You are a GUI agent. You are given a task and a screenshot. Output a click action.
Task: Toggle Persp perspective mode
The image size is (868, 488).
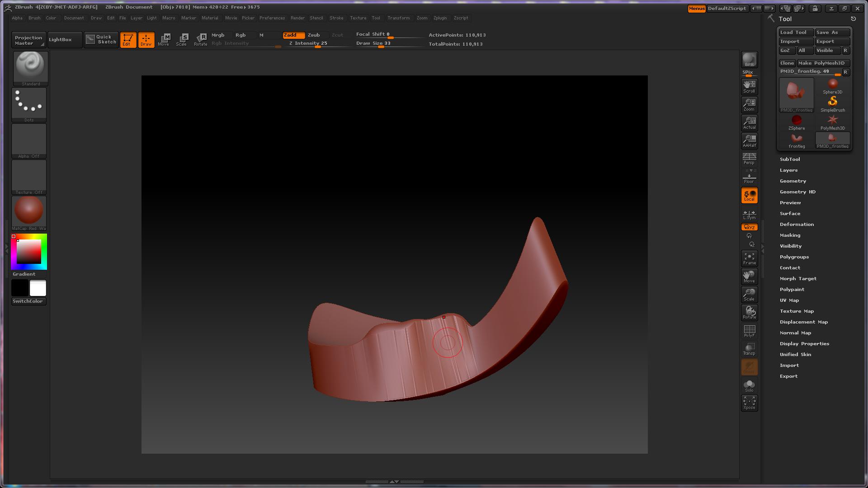point(749,159)
